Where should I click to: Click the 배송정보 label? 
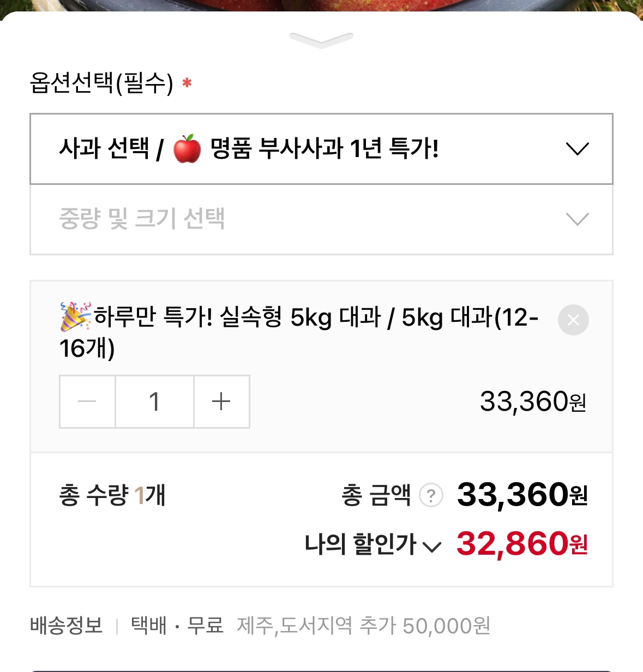[x=66, y=626]
